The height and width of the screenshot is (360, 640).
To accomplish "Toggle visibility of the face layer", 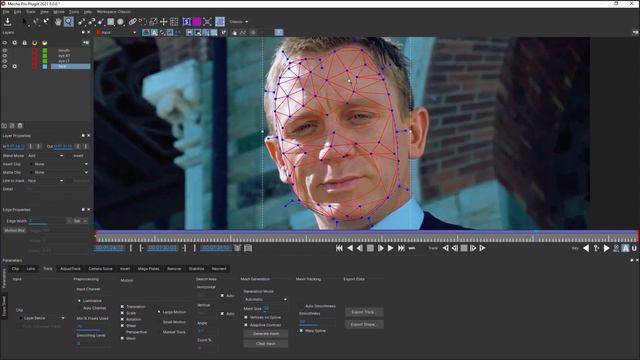I will click(x=5, y=66).
